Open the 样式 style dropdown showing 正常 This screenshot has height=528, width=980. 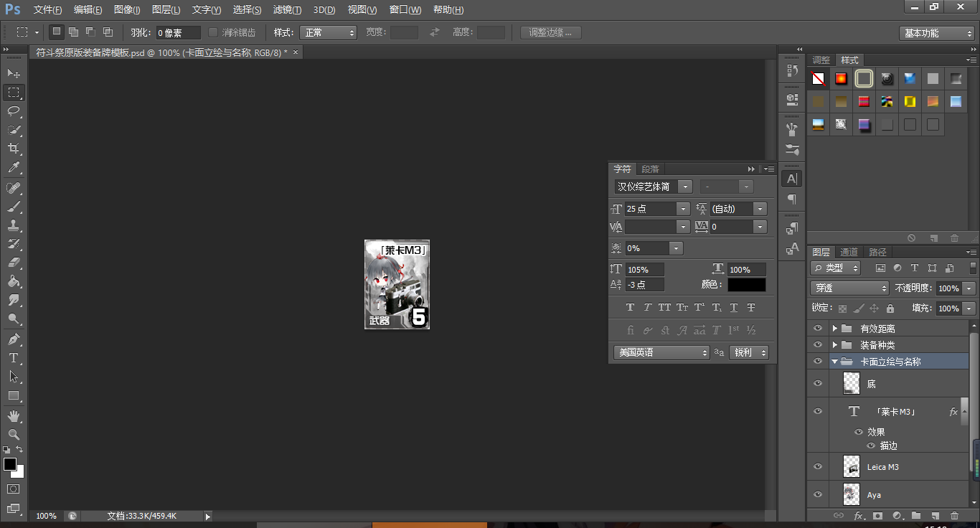point(328,32)
